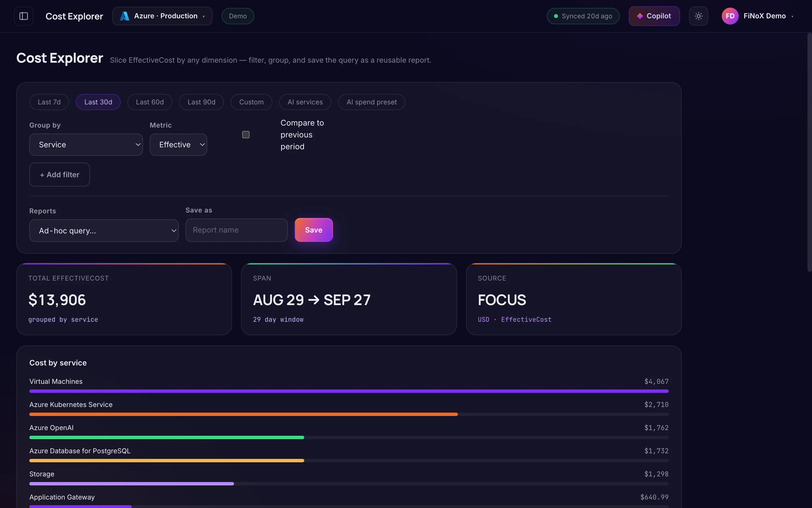Click the Save report button
This screenshot has width=812, height=508.
tap(314, 230)
